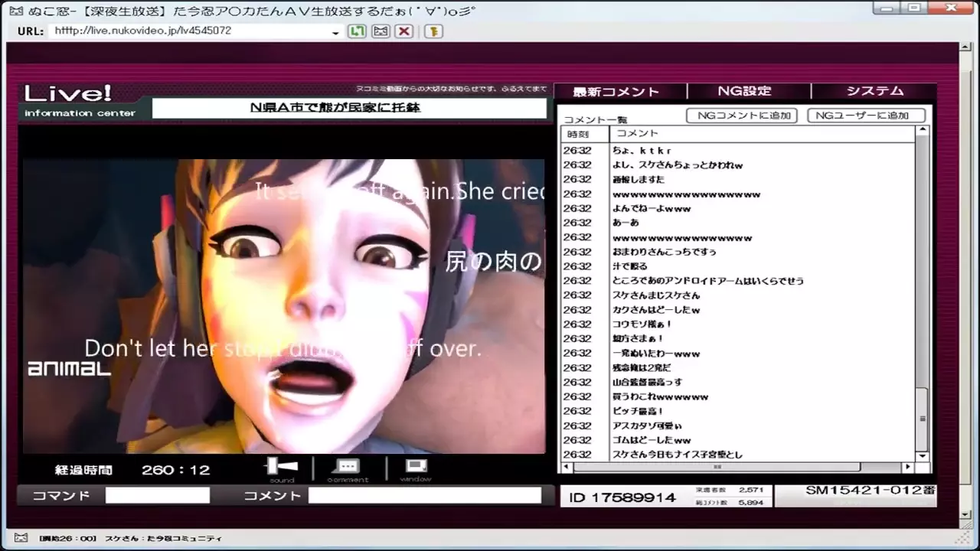Toggle the comment overlay icon
980x551 pixels.
tap(348, 467)
